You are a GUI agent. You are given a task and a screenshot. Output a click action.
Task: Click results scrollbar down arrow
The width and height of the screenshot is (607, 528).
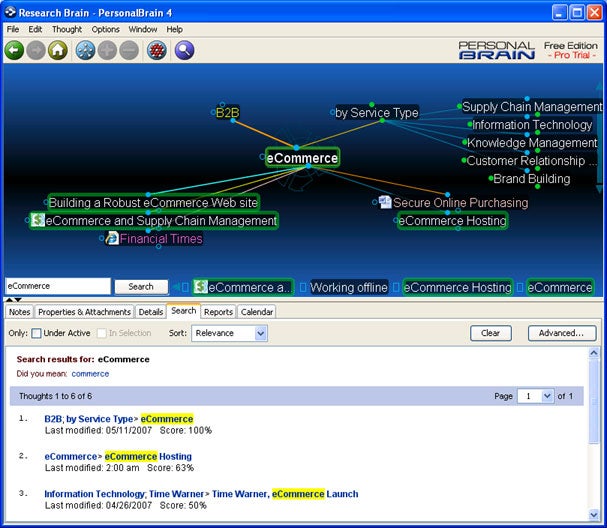click(x=593, y=515)
